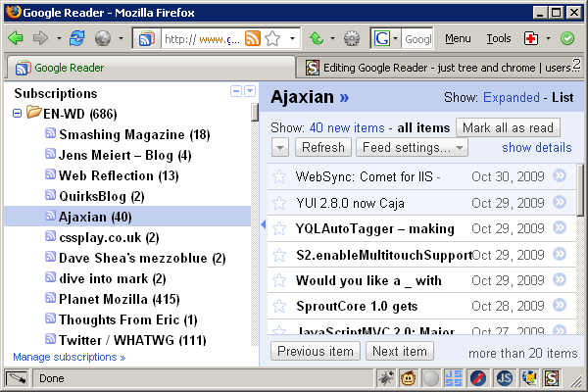Star the Would you like a _ with item
The width and height of the screenshot is (588, 392).
(279, 280)
